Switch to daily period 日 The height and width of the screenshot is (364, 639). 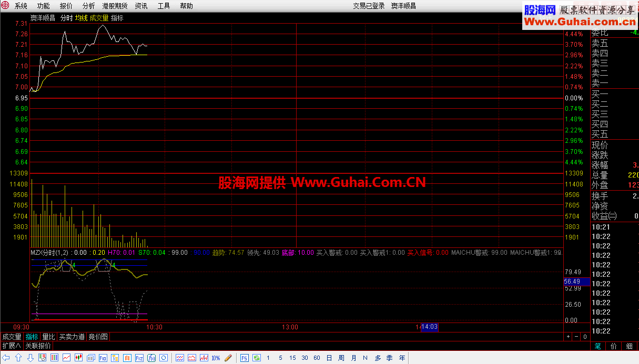point(329,358)
